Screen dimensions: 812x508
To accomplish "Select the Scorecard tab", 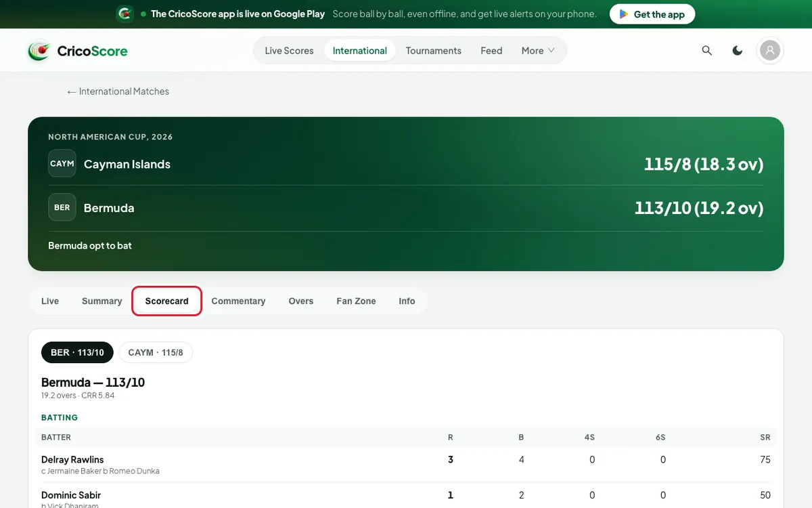I will (x=167, y=301).
